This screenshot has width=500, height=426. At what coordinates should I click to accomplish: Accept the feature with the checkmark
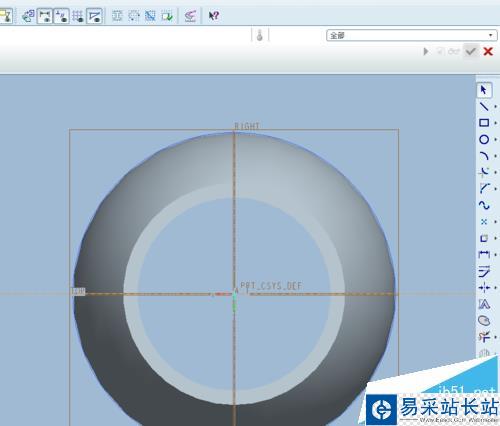471,51
